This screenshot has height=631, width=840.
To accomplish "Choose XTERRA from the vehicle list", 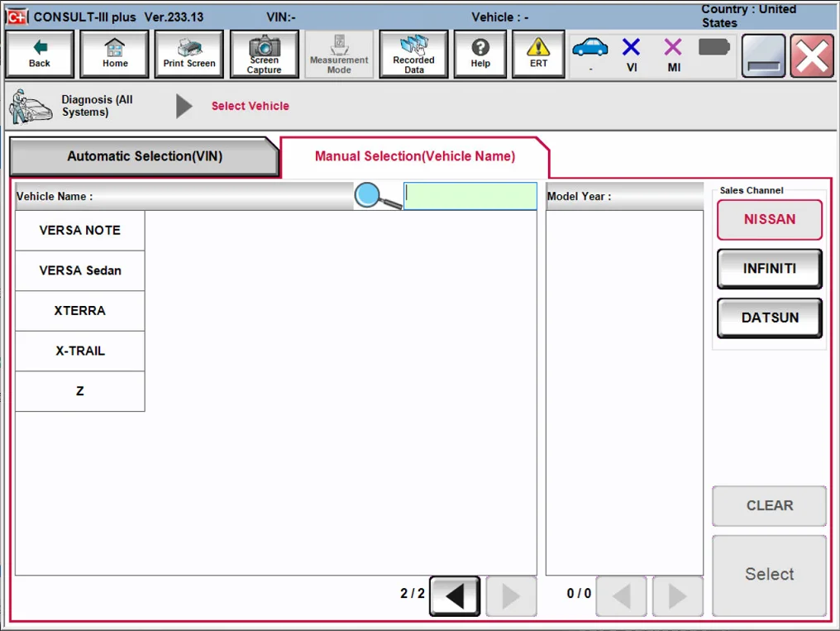I will [x=79, y=311].
